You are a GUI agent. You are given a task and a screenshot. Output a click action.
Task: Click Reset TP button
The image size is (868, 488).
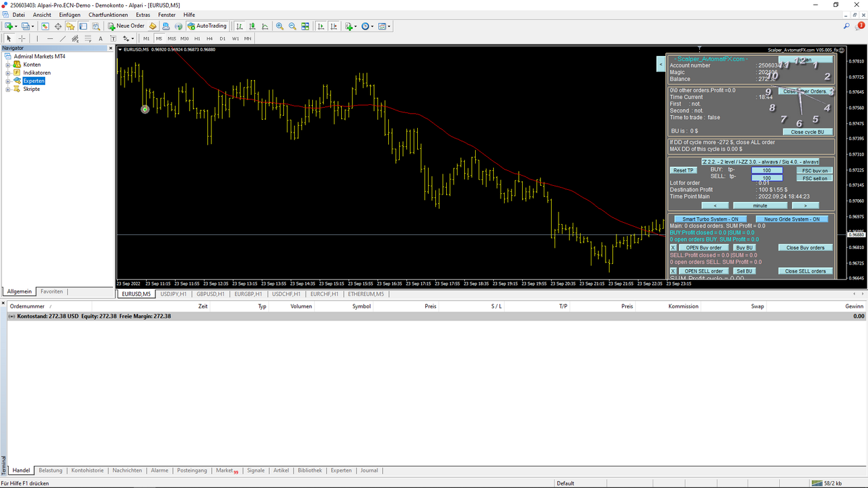click(x=683, y=170)
